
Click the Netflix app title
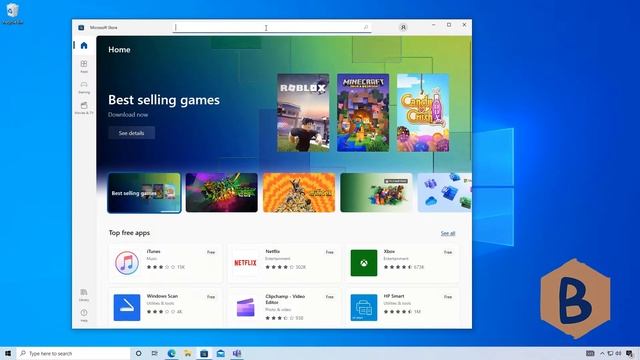coord(273,251)
